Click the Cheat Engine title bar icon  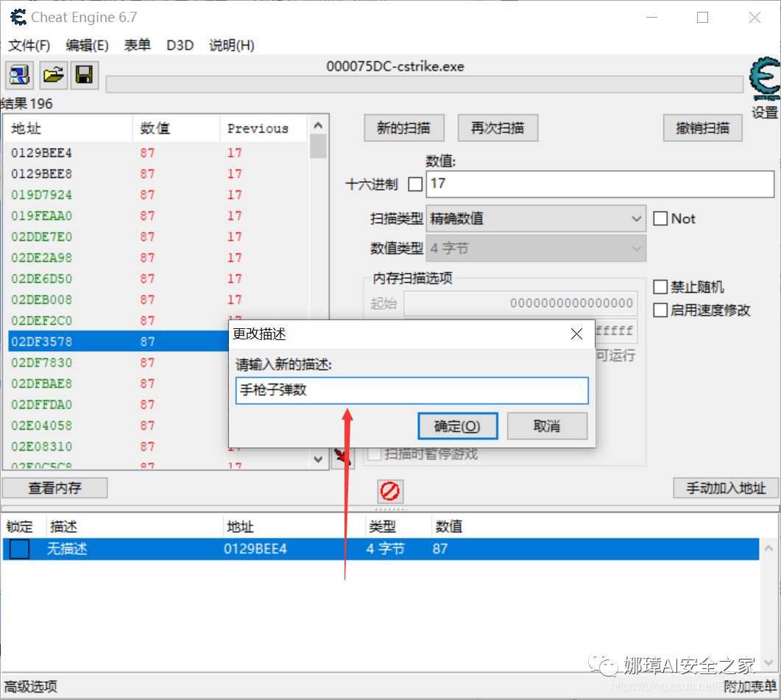click(18, 18)
